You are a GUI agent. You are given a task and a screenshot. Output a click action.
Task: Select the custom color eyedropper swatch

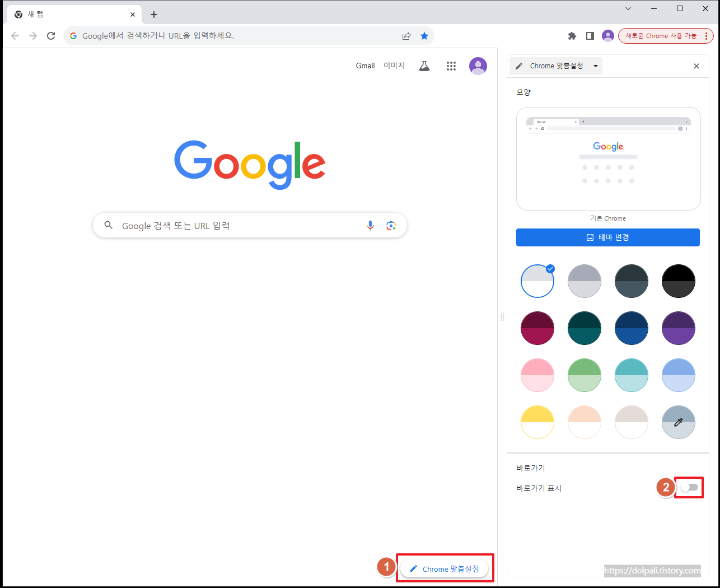click(679, 422)
